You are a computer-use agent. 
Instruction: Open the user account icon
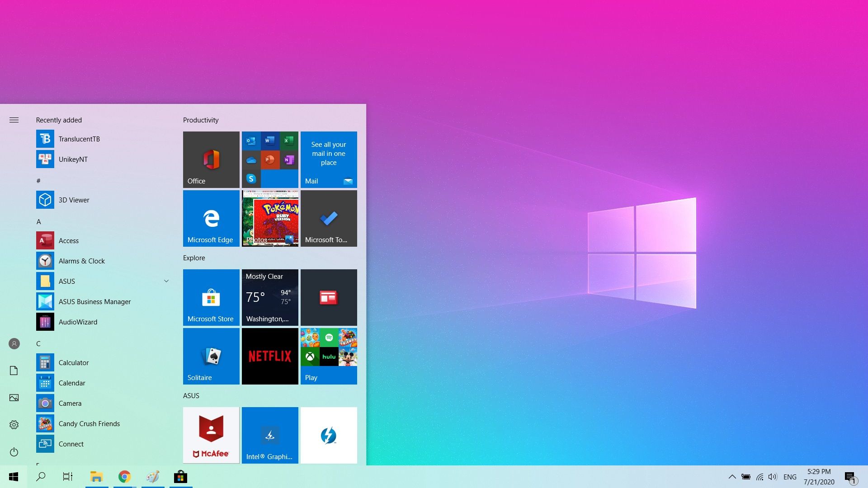(14, 344)
